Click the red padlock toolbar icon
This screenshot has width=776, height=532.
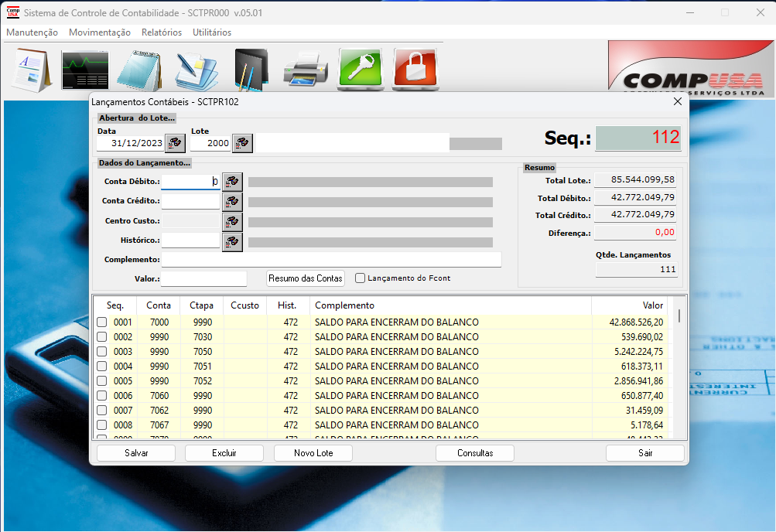[415, 70]
